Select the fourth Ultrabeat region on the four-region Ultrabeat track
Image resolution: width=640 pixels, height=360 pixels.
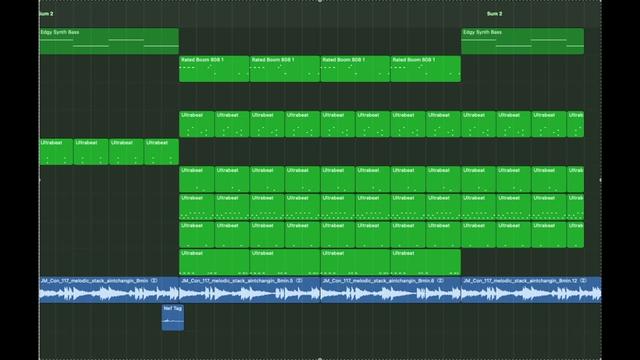[161, 152]
